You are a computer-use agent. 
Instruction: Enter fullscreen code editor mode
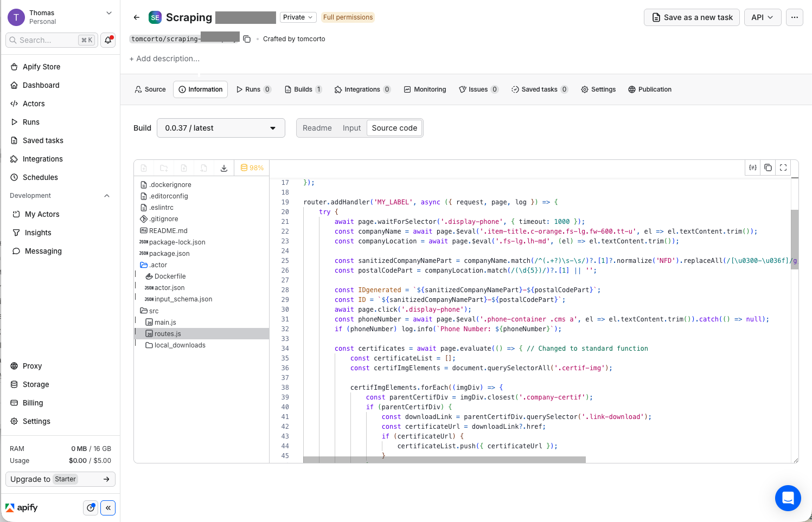point(783,167)
